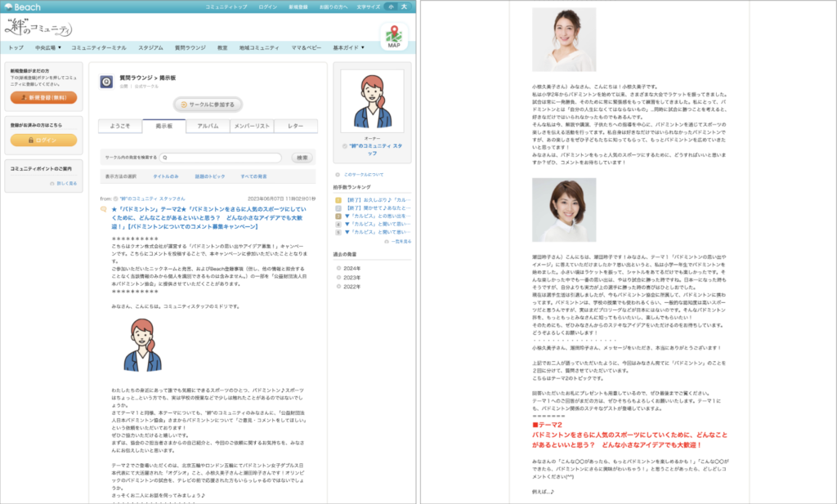Screen dimensions: 837x504
Task: Switch to the アルバム tab
Action: (x=208, y=126)
